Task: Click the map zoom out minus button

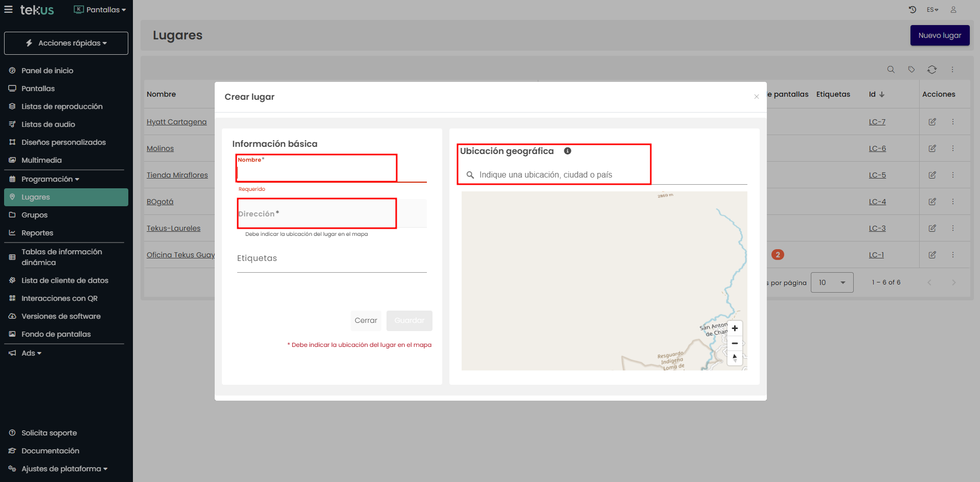Action: pos(735,343)
